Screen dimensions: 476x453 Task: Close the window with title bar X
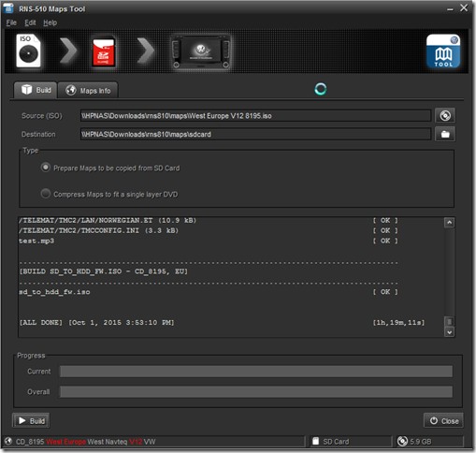464,7
